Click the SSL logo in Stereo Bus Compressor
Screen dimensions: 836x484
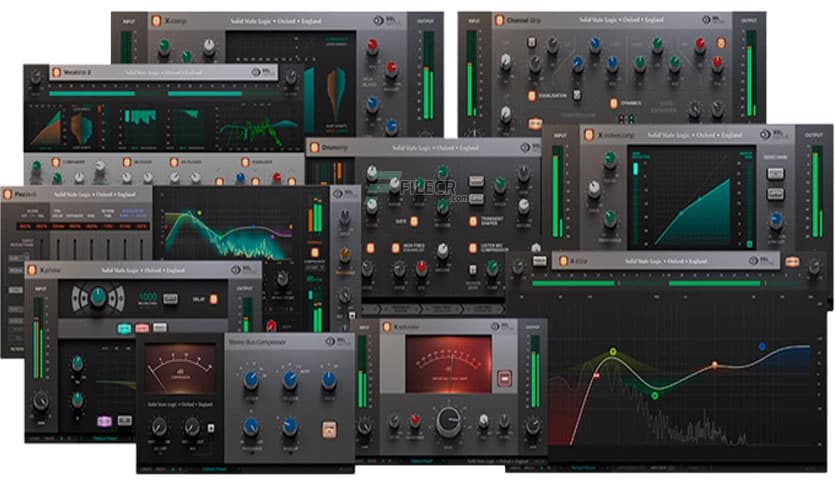[x=337, y=342]
